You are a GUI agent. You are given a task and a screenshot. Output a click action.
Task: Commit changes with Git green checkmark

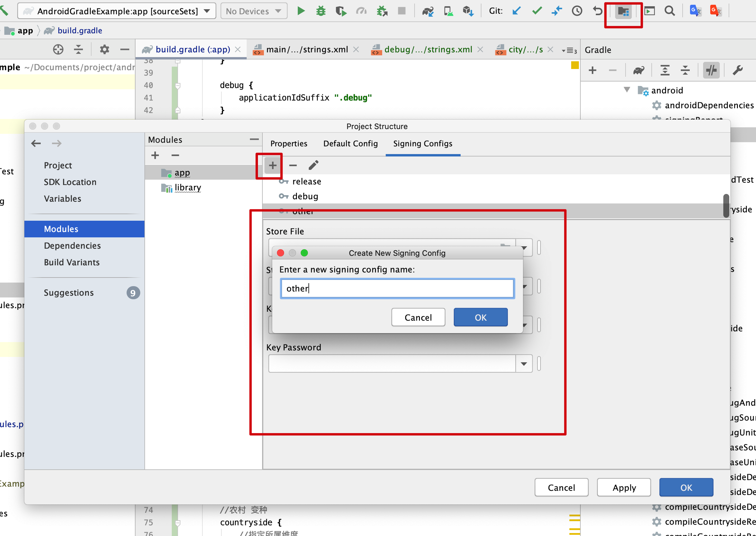coord(537,11)
